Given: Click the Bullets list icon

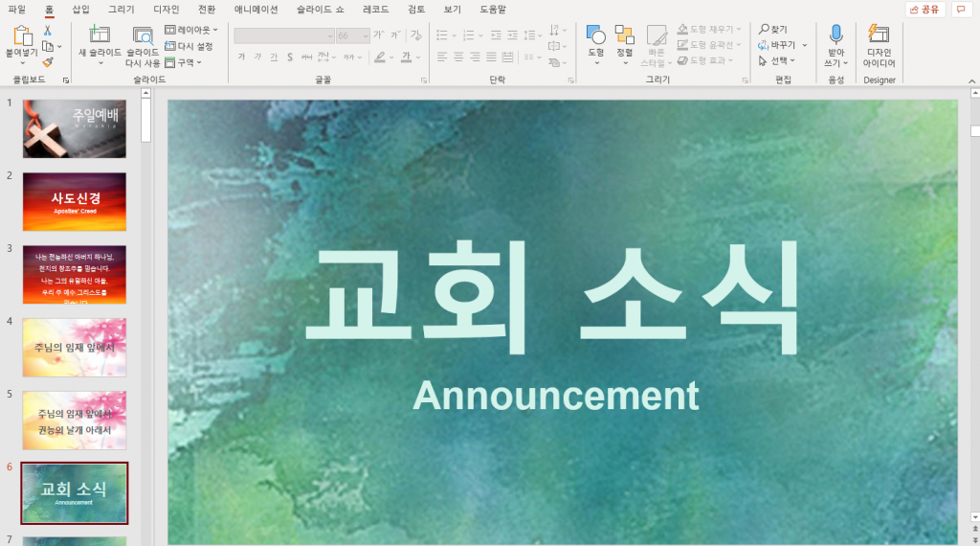Looking at the screenshot, I should click(x=442, y=35).
